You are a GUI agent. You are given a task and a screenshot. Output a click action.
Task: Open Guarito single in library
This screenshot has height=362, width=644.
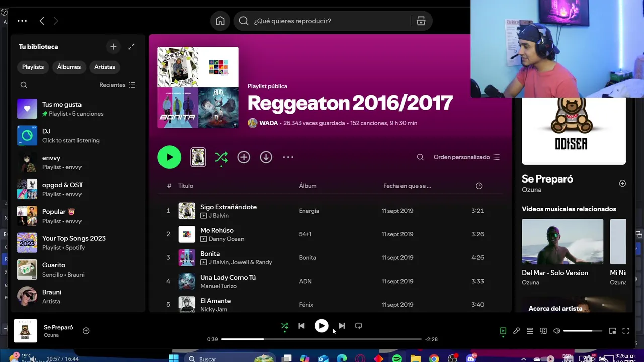click(x=78, y=269)
